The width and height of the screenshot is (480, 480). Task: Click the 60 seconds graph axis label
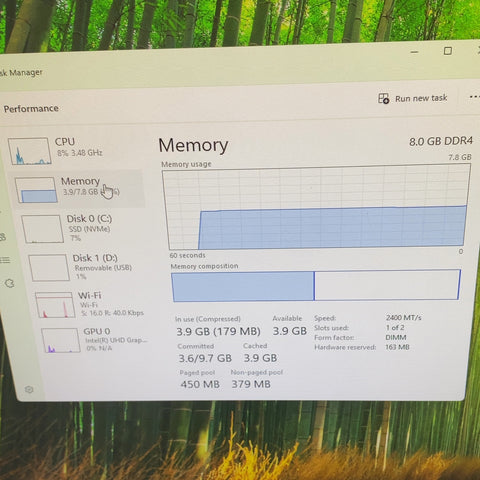pos(187,255)
